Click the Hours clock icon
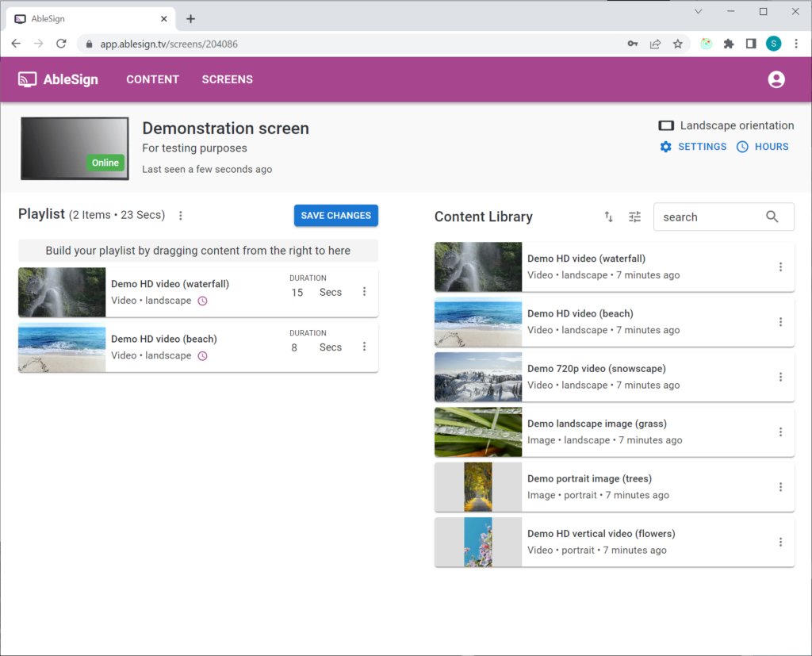Image resolution: width=812 pixels, height=656 pixels. tap(742, 147)
